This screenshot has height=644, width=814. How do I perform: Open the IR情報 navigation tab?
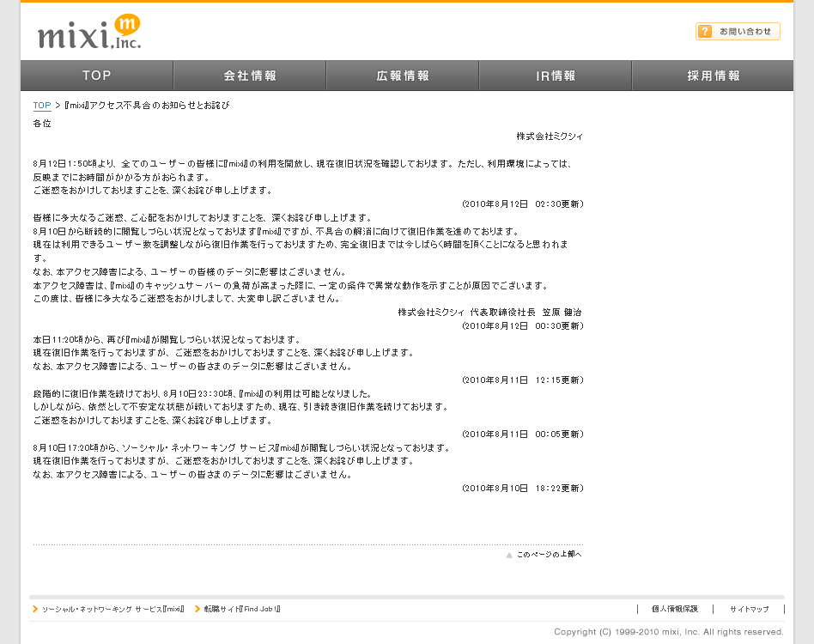click(556, 76)
